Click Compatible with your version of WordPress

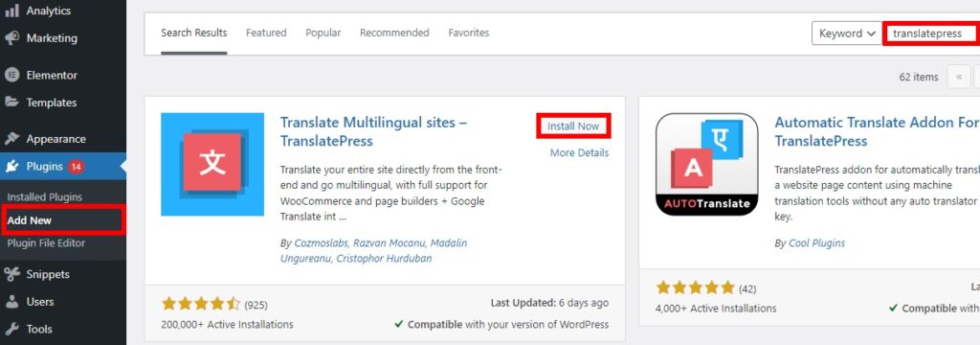501,324
